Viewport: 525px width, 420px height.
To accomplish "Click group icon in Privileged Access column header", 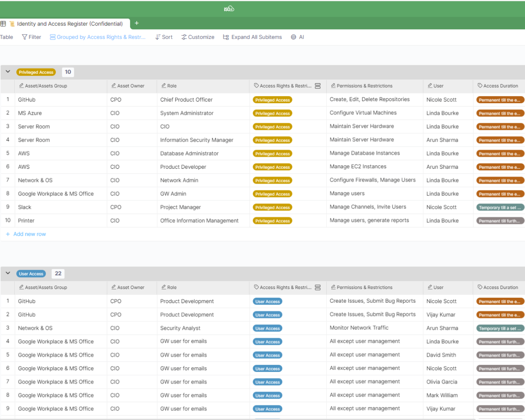I will [318, 86].
